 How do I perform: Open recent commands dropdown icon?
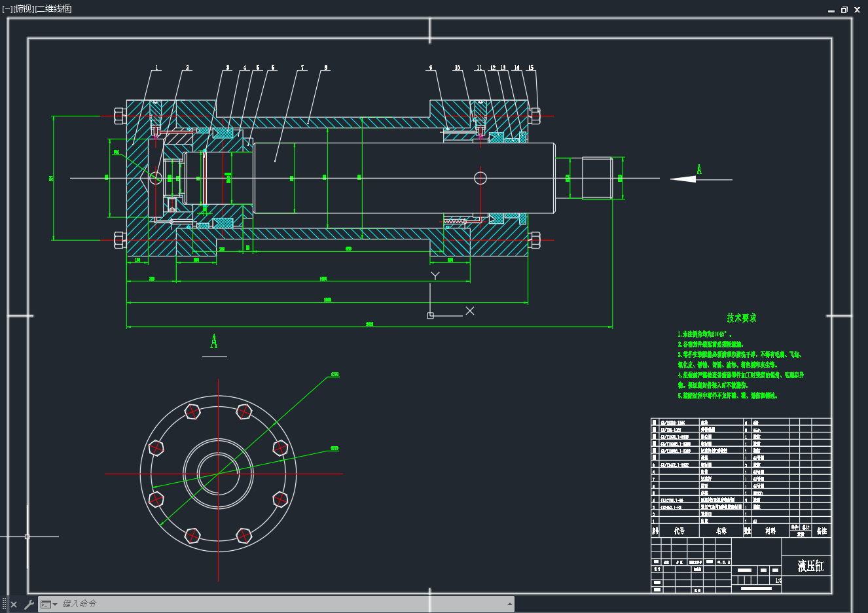click(49, 604)
